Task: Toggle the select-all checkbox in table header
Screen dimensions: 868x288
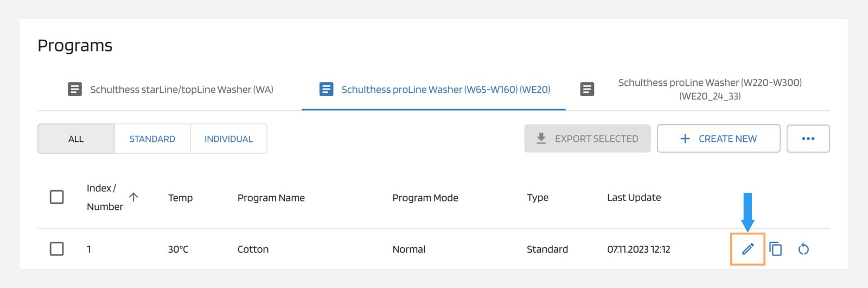Action: point(57,197)
